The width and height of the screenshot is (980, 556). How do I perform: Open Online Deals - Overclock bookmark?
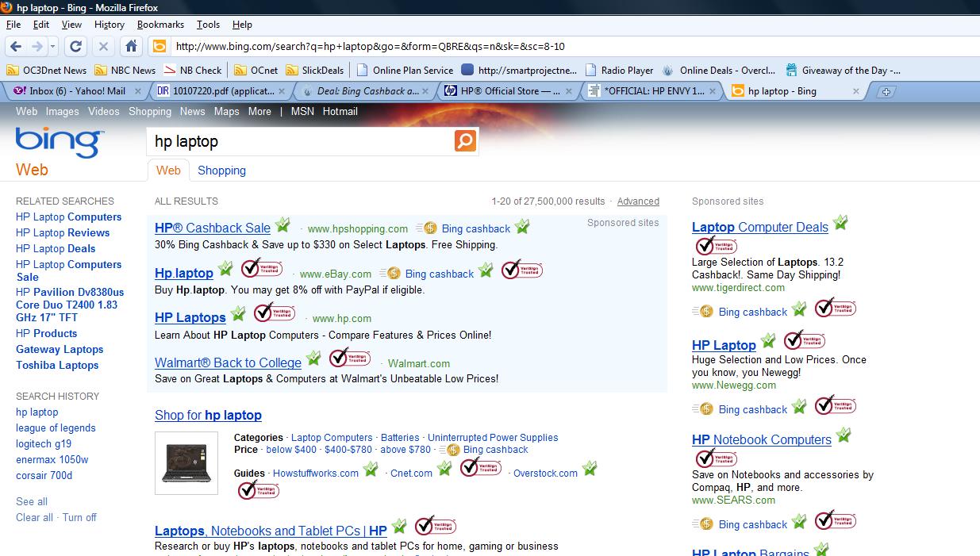click(x=719, y=70)
